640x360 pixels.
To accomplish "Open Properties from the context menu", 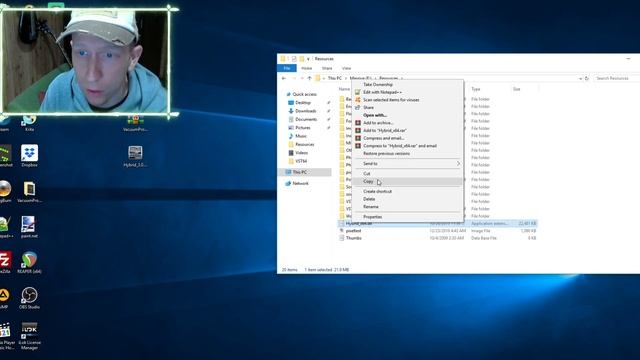I will point(408,217).
